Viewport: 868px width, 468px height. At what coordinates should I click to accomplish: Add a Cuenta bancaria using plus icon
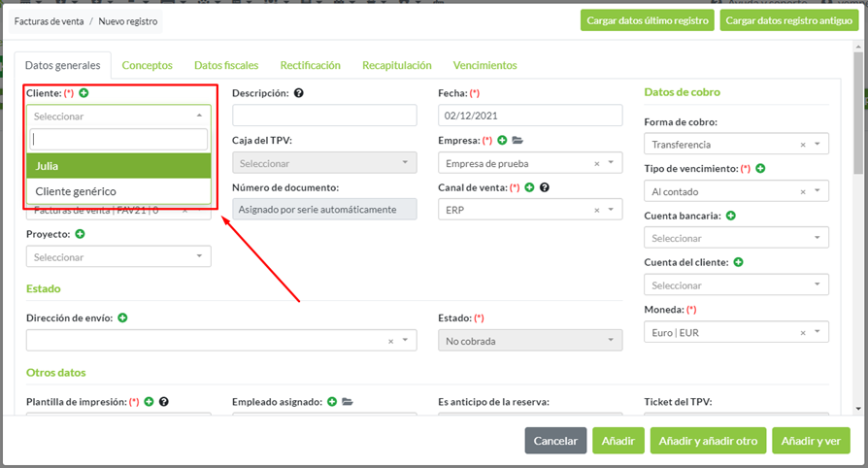tap(730, 216)
